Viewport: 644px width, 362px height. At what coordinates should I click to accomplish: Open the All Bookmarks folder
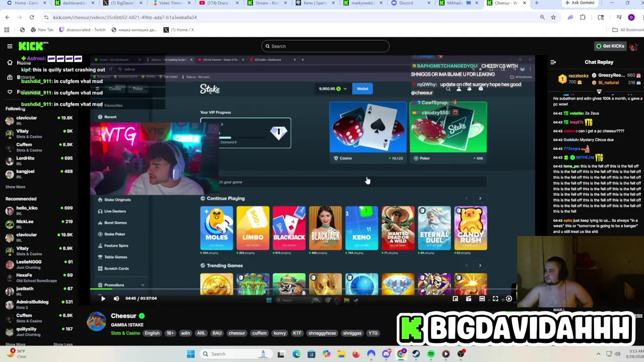[x=628, y=30]
